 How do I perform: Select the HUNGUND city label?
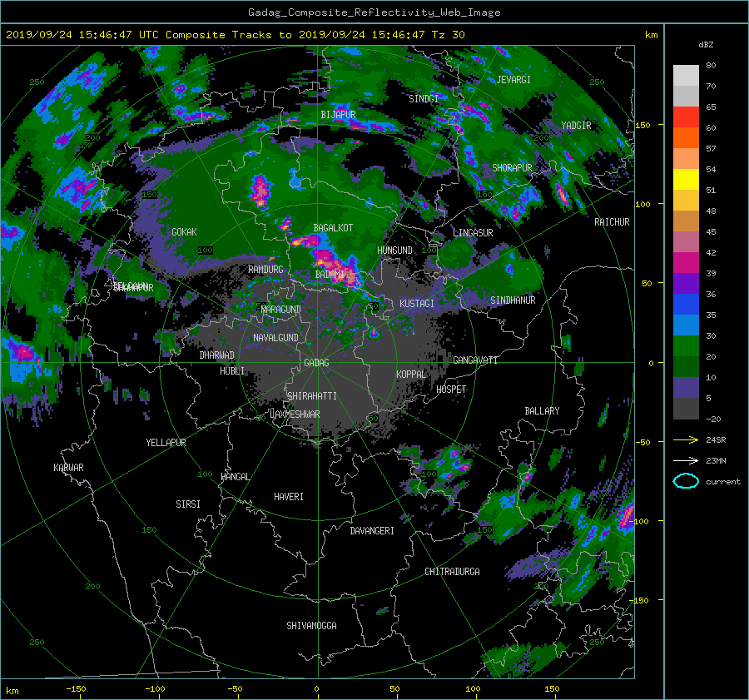pos(394,251)
